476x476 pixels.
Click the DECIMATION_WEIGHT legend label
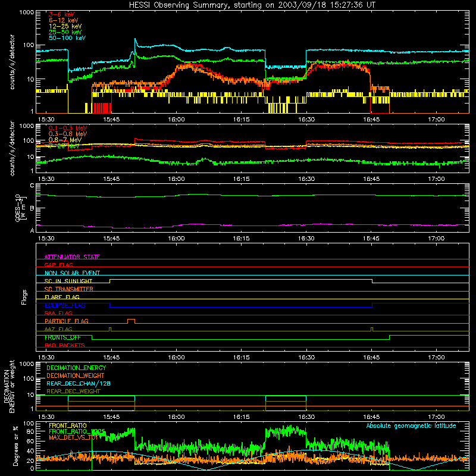(x=76, y=375)
